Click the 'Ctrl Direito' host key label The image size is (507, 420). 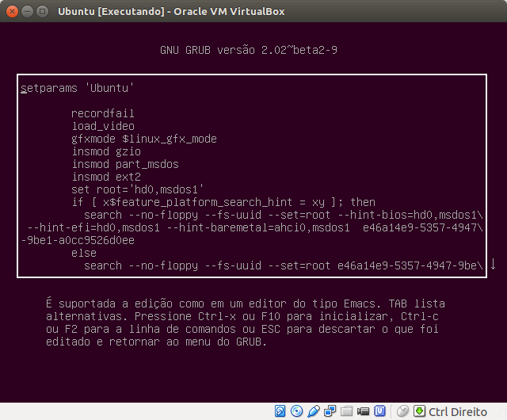coord(458,412)
